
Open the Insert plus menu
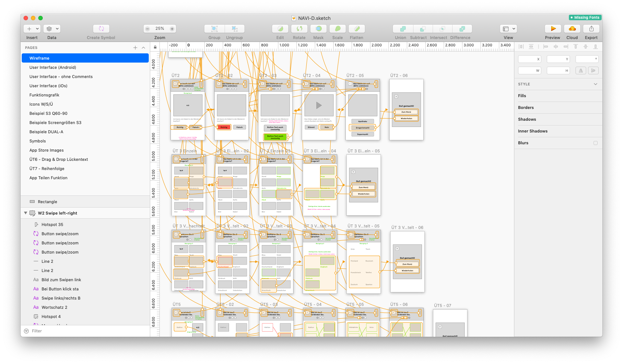[32, 29]
